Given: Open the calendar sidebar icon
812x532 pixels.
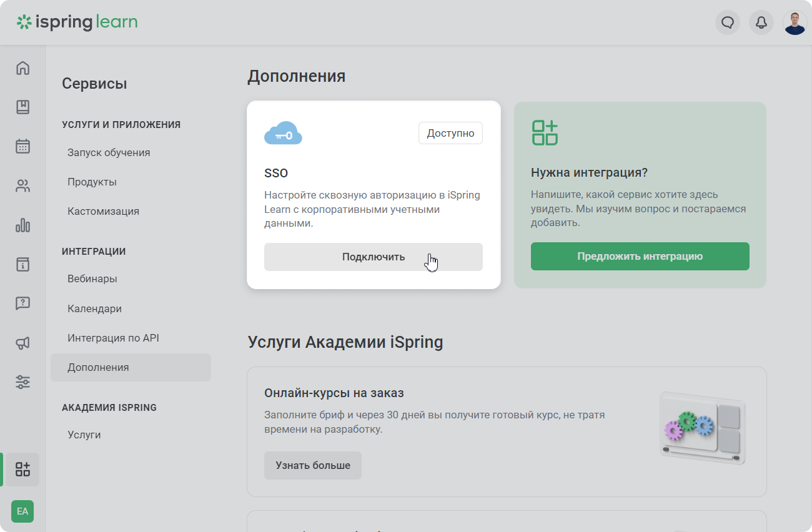Looking at the screenshot, I should point(23,146).
